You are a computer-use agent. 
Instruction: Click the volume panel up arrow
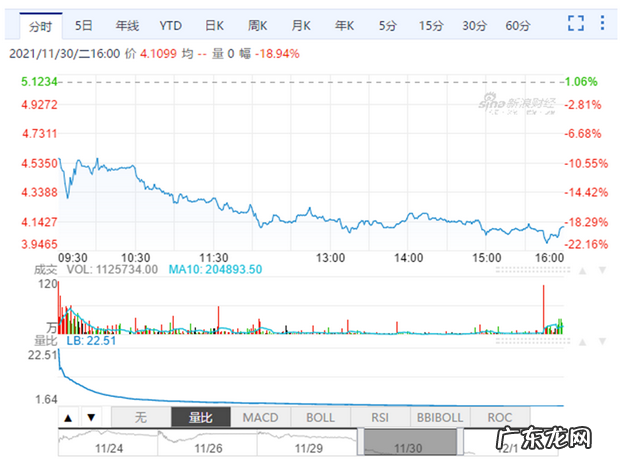click(582, 271)
